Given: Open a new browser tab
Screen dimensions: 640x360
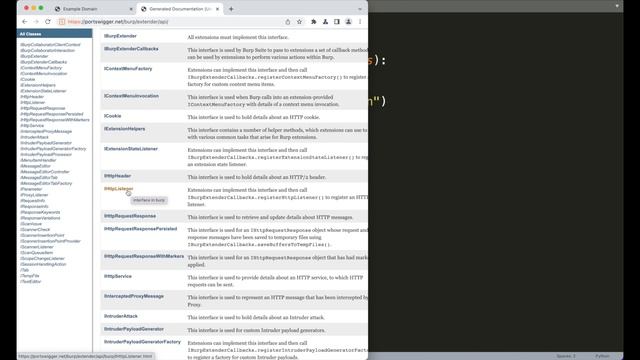Looking at the screenshot, I should coord(231,9).
